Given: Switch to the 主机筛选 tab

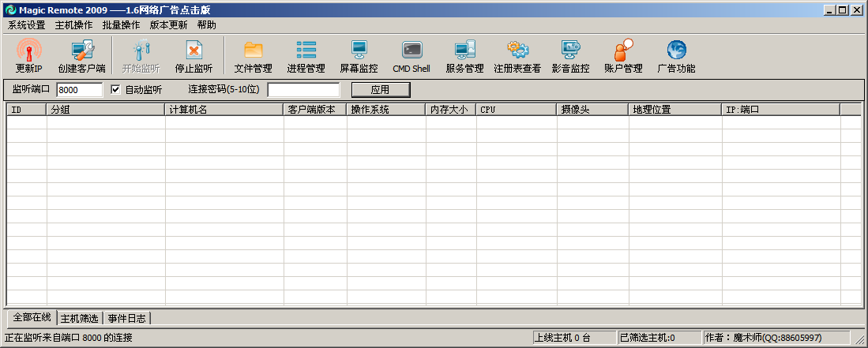Looking at the screenshot, I should 79,318.
